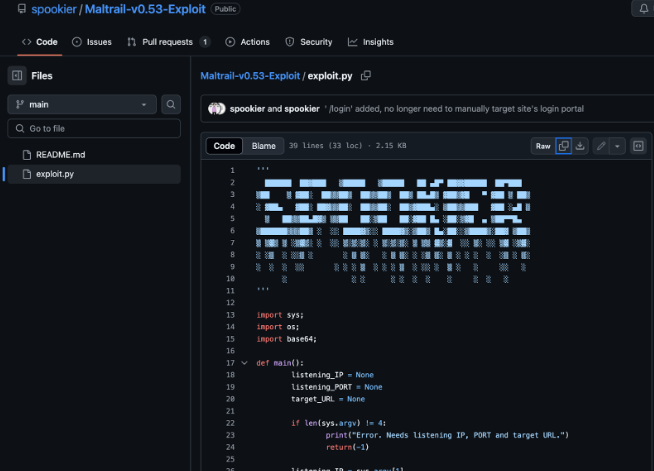Click the 'import base64;' code line
This screenshot has height=471, width=654.
click(287, 339)
